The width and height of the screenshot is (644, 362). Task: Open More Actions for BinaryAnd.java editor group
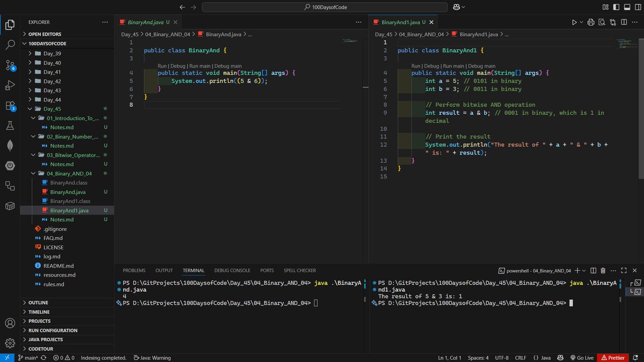click(358, 22)
